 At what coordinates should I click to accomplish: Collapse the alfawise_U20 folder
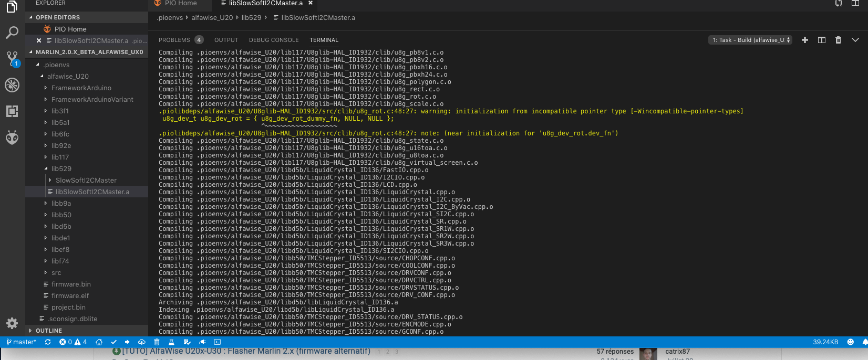pyautogui.click(x=87, y=76)
